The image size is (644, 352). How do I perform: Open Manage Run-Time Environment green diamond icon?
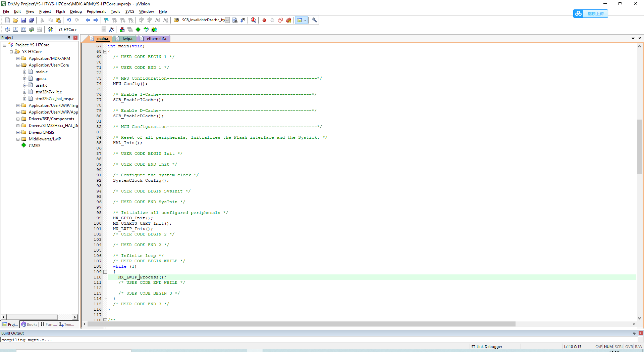coord(138,30)
